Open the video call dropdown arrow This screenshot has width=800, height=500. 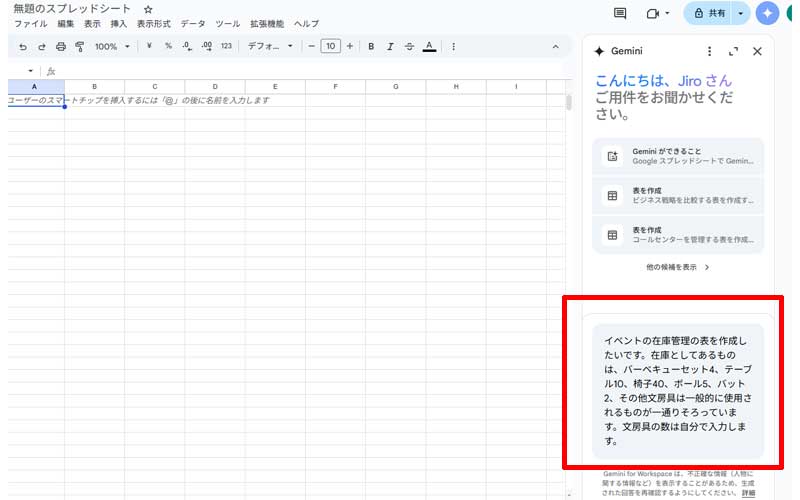click(667, 13)
